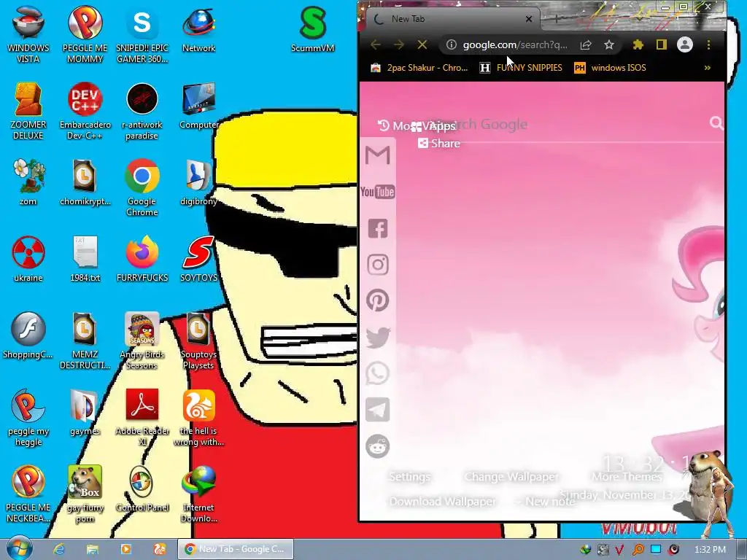Viewport: 747px width, 560px height.
Task: Select the ukraine desktop icon
Action: 28,259
